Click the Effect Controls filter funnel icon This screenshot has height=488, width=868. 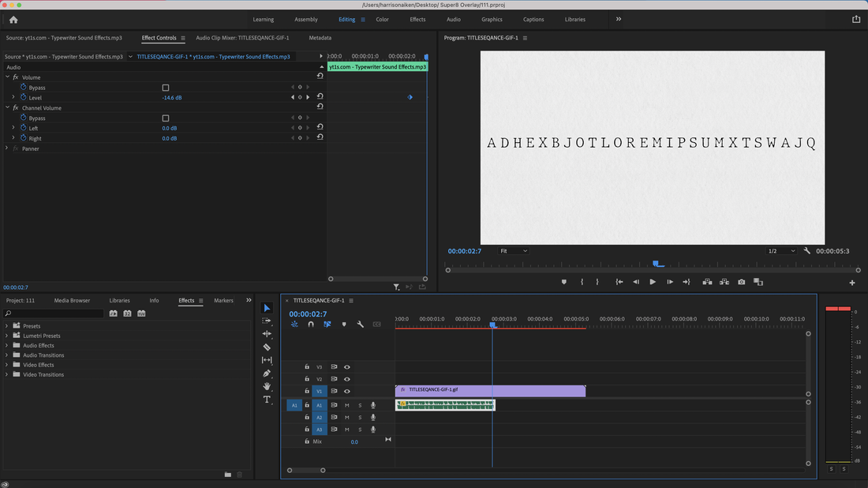point(396,287)
